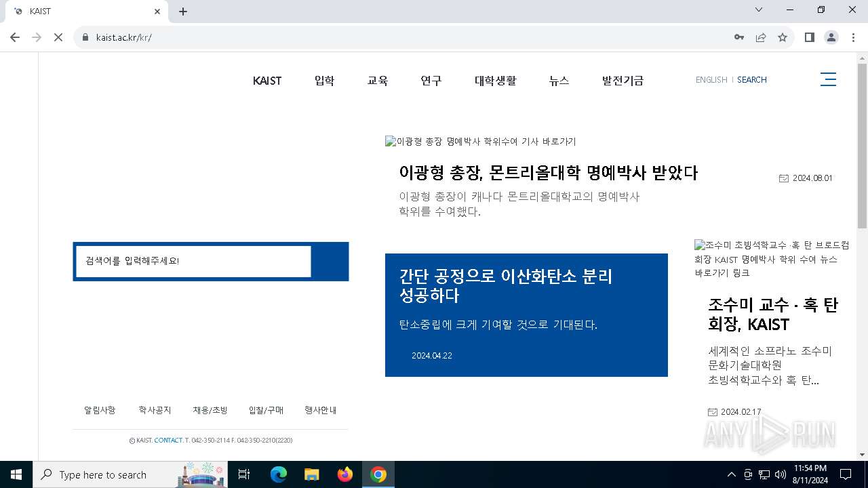868x488 pixels.
Task: Open the 발전기금 navigation menu
Action: tap(623, 81)
